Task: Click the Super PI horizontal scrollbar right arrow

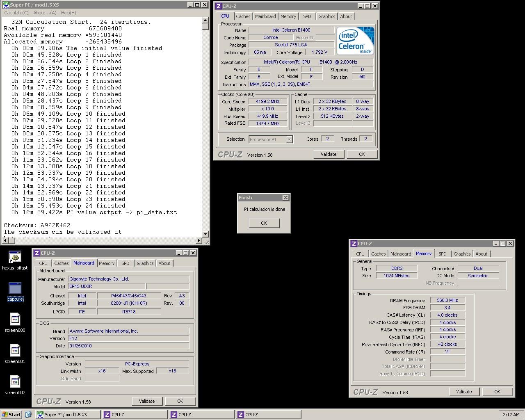Action: pyautogui.click(x=199, y=241)
